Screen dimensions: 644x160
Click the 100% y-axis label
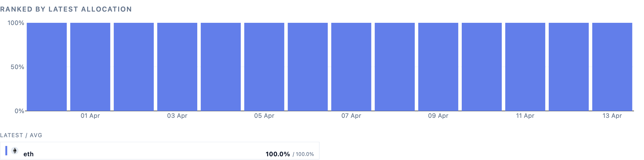[x=16, y=23]
